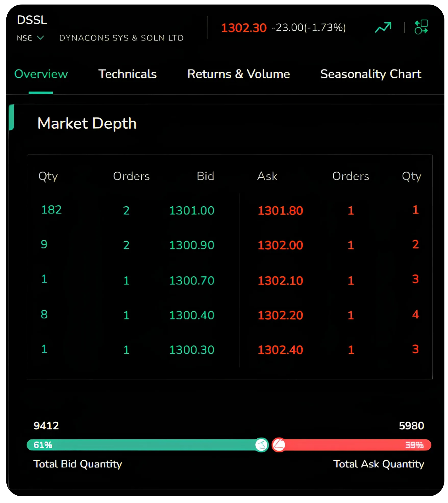Select bid price 1301.00

192,211
